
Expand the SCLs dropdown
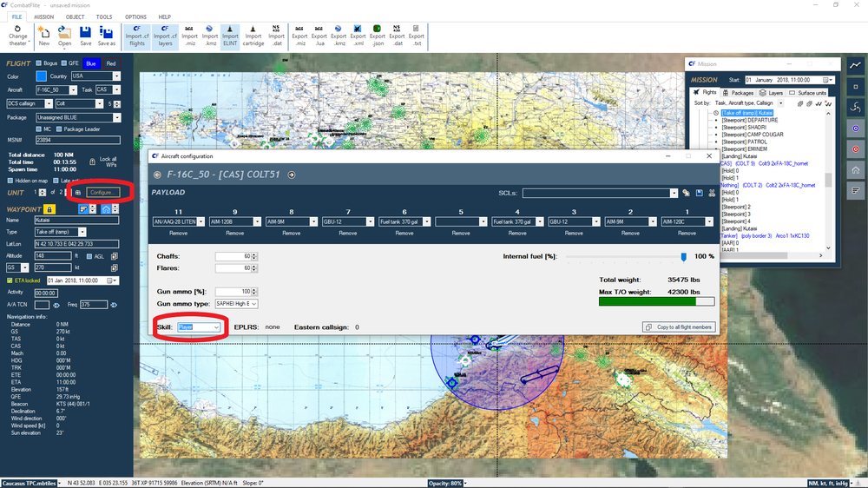674,193
